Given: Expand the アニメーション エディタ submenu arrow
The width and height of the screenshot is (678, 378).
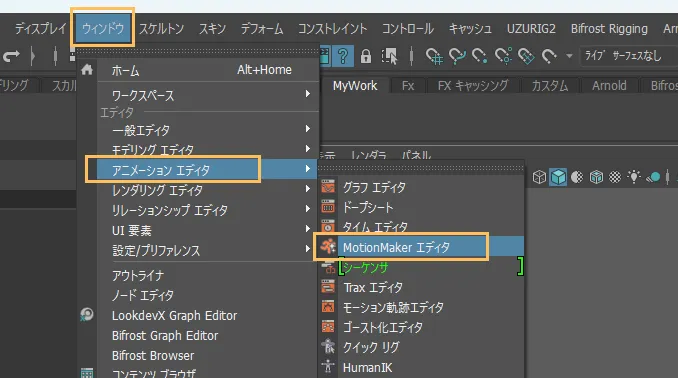Looking at the screenshot, I should [307, 169].
